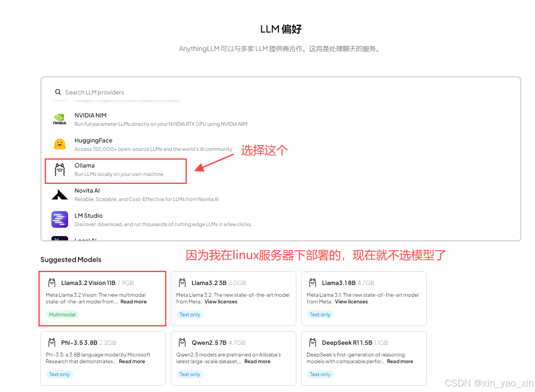This screenshot has height=392, width=535.
Task: Open View licenses on Llama3.1 8B card
Action: (352, 302)
